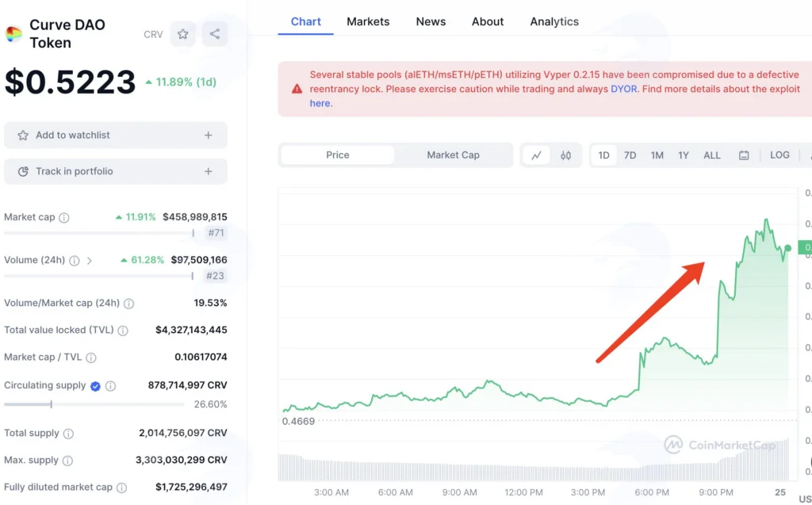Open the Fully diluted market cap info icon
Image resolution: width=812 pixels, height=505 pixels.
click(x=121, y=488)
